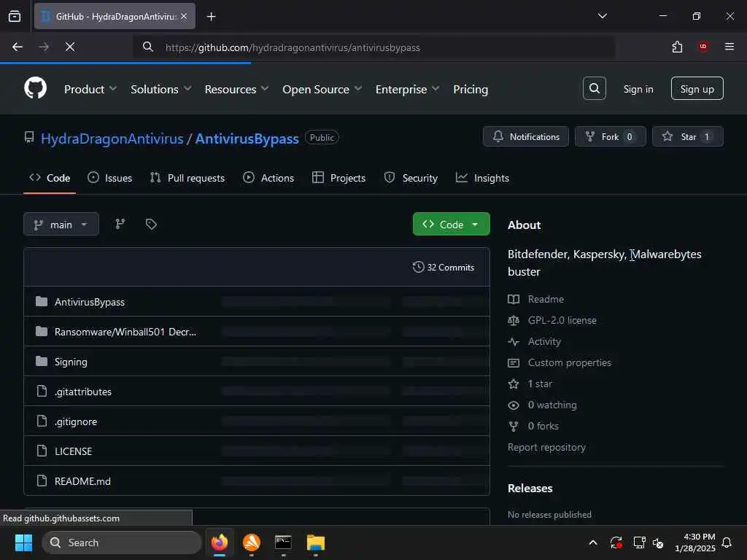This screenshot has height=560, width=747.
Task: Switch to the Issues tab
Action: coord(110,178)
